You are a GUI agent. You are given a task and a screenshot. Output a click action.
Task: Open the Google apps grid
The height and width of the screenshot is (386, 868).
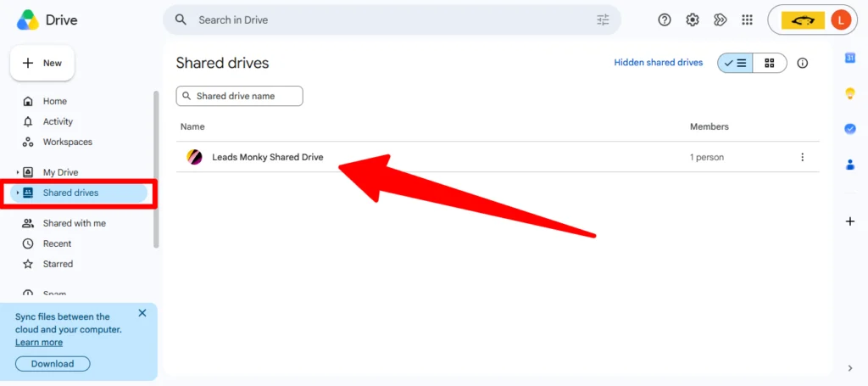747,20
